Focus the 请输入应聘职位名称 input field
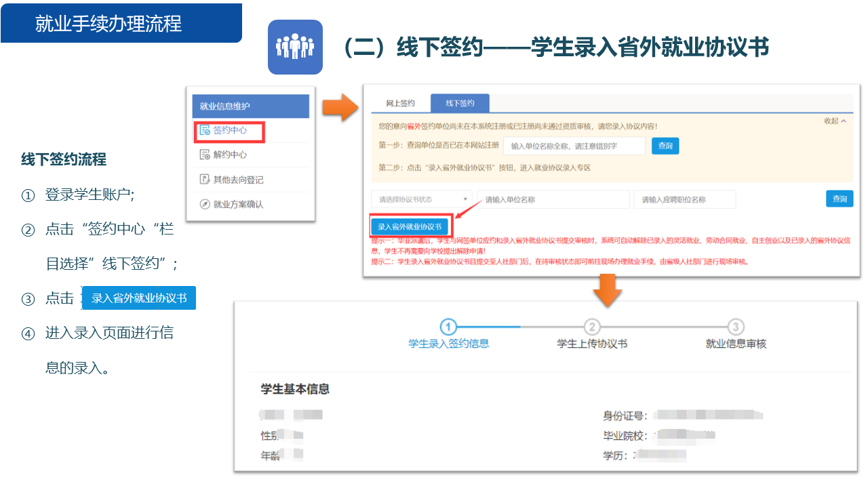 (685, 199)
